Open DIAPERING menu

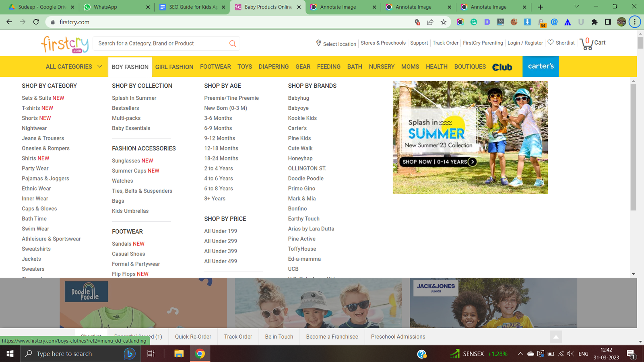pyautogui.click(x=274, y=67)
